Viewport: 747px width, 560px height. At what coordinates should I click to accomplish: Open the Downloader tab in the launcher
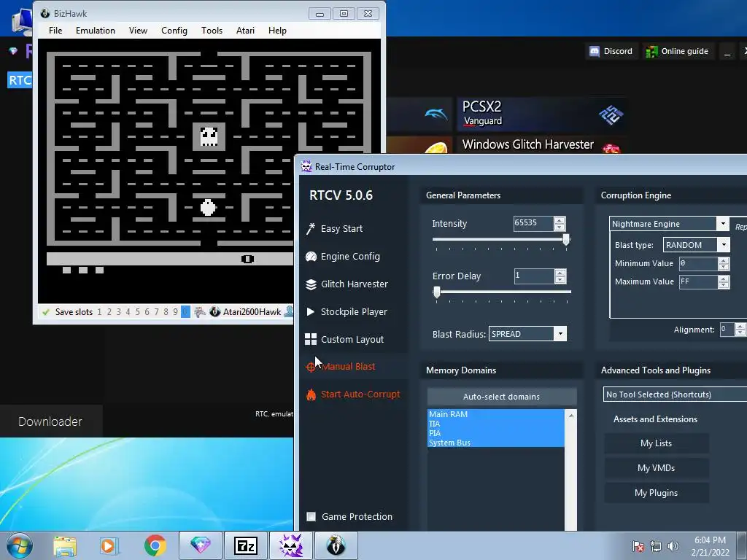(x=50, y=421)
